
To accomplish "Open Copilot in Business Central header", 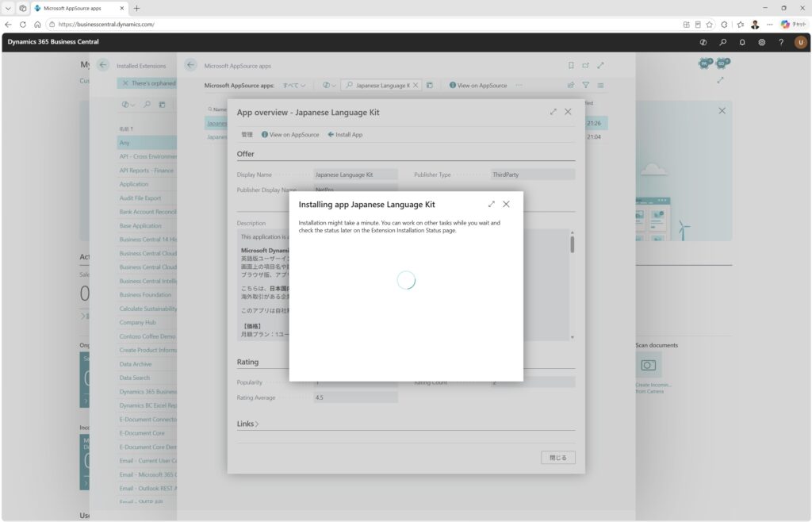I will tap(703, 43).
